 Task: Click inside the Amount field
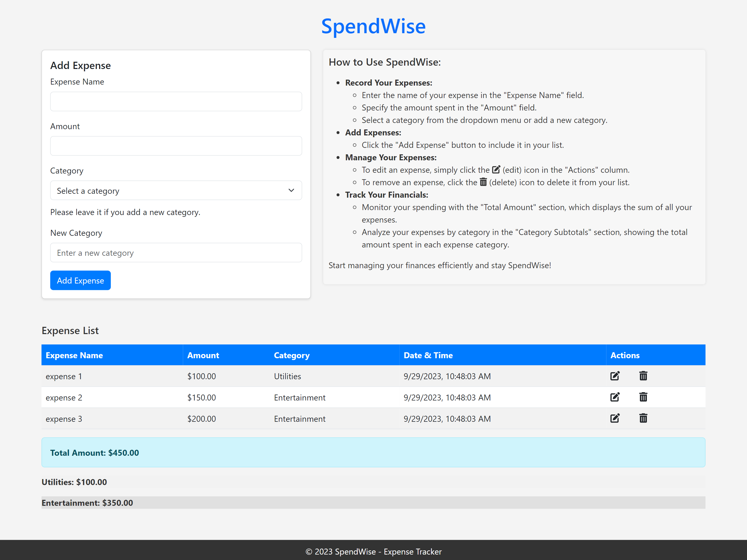[x=176, y=146]
